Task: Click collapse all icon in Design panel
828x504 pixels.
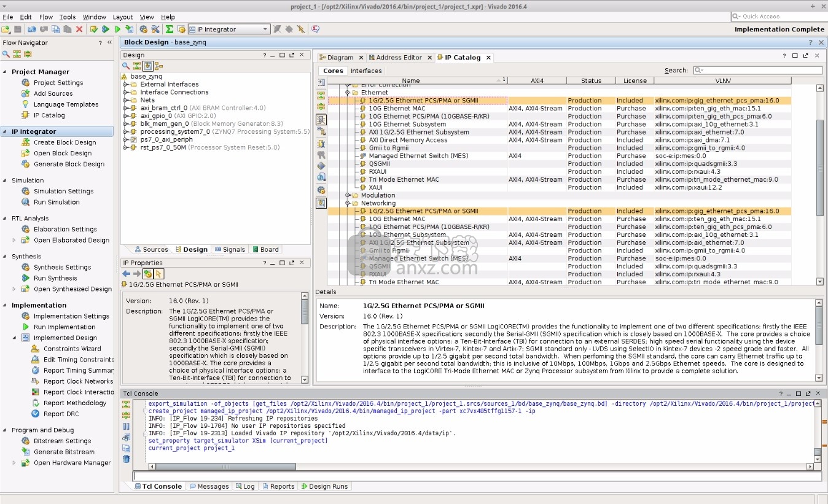Action: [x=137, y=66]
